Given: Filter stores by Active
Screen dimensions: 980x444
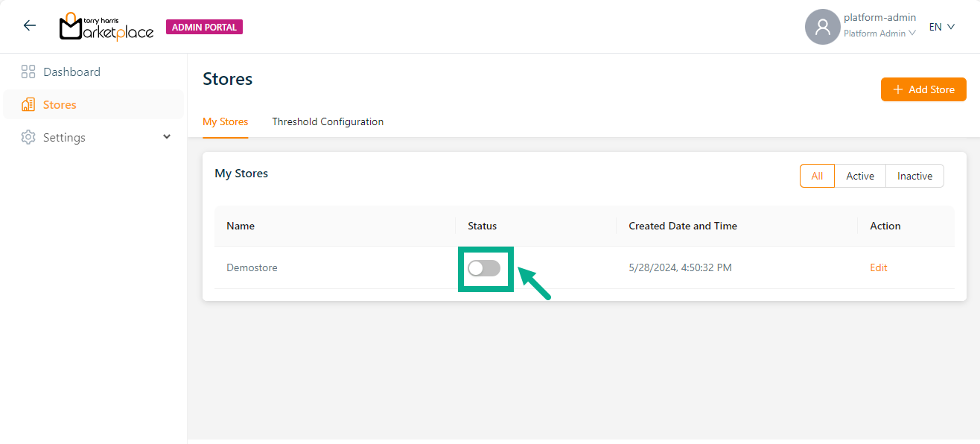Looking at the screenshot, I should click(860, 177).
